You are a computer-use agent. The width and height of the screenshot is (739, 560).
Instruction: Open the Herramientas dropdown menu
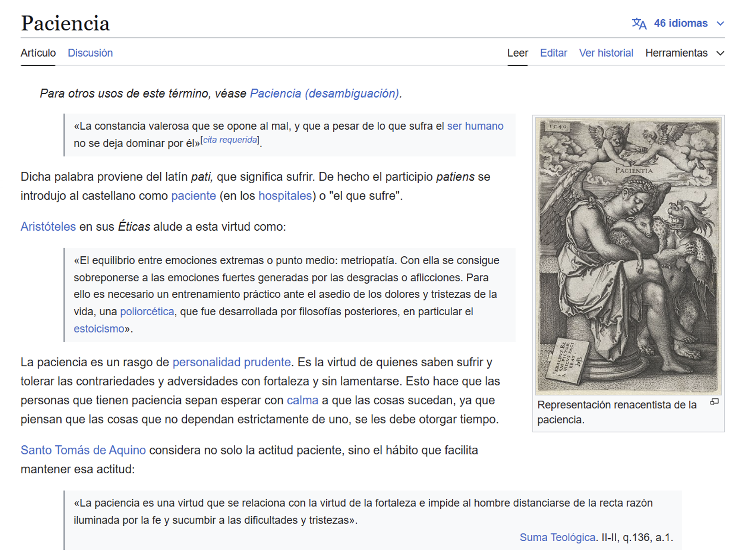(x=684, y=53)
